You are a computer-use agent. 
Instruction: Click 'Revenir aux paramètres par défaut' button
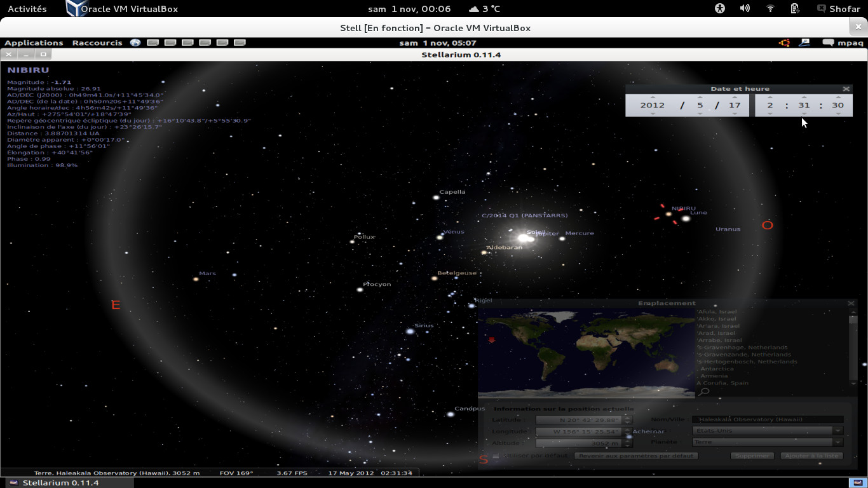pyautogui.click(x=636, y=456)
